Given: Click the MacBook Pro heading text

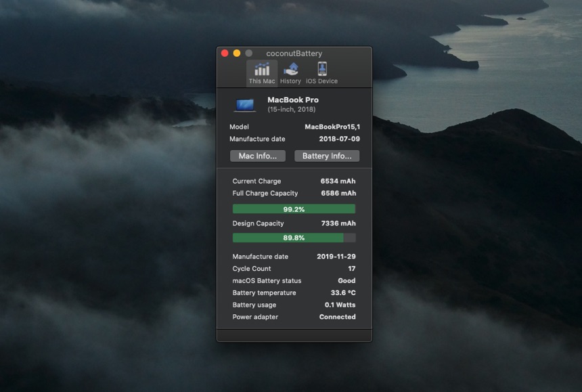Looking at the screenshot, I should coord(293,100).
